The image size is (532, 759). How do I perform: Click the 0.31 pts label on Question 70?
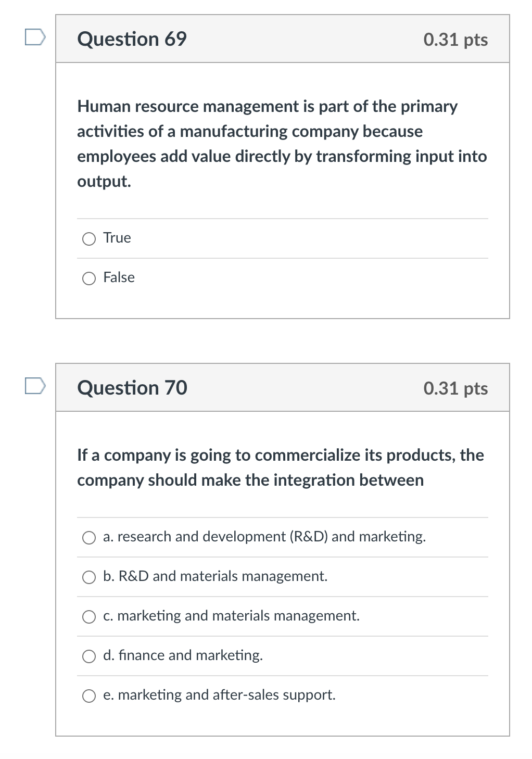tap(455, 388)
